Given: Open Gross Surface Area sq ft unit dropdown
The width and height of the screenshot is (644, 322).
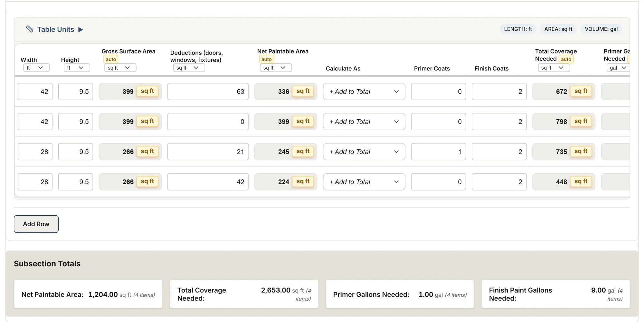Looking at the screenshot, I should (x=120, y=68).
